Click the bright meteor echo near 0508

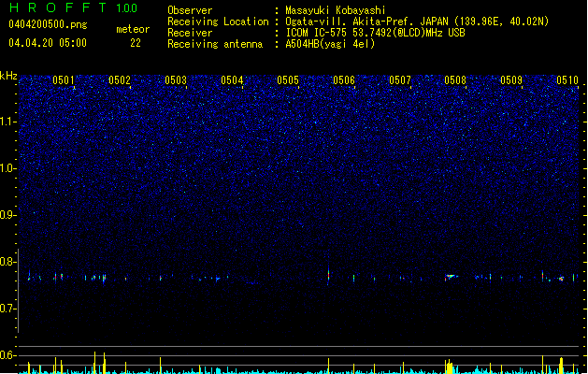[451, 277]
